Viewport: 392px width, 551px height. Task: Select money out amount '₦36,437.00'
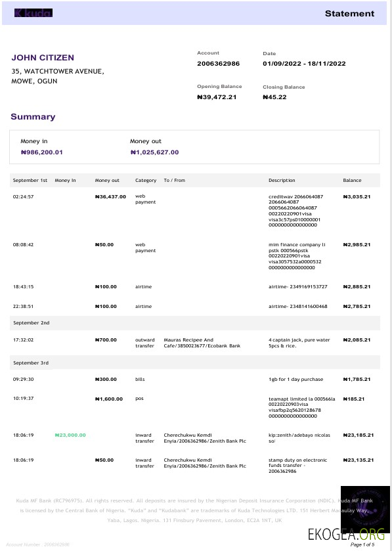(110, 197)
